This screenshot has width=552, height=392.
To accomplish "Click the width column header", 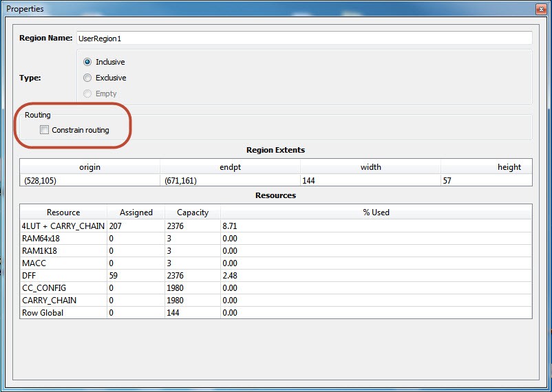I will pyautogui.click(x=370, y=167).
